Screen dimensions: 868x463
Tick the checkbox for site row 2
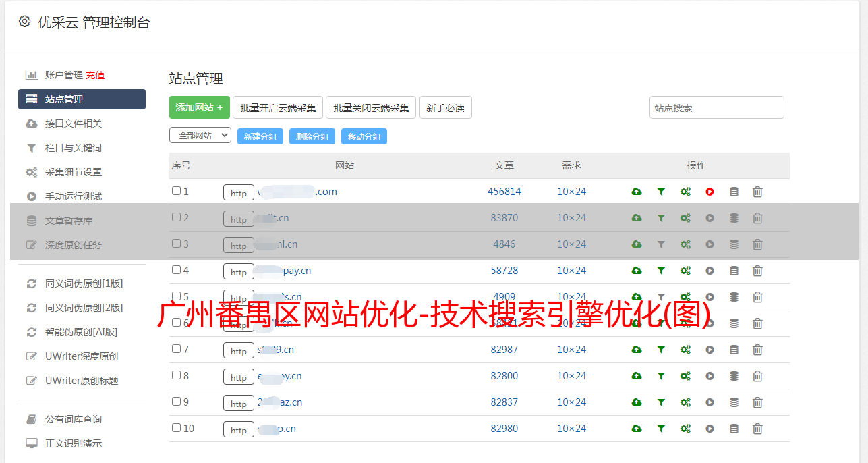(176, 217)
